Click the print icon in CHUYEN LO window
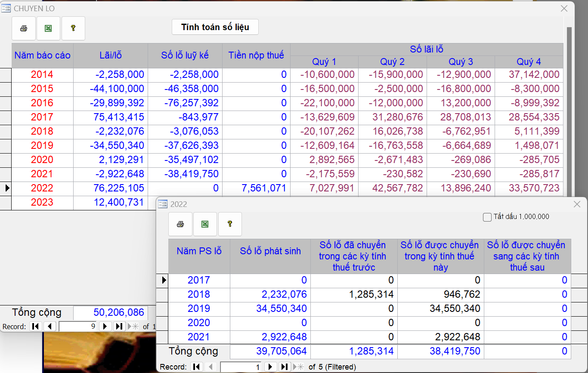 [x=24, y=28]
